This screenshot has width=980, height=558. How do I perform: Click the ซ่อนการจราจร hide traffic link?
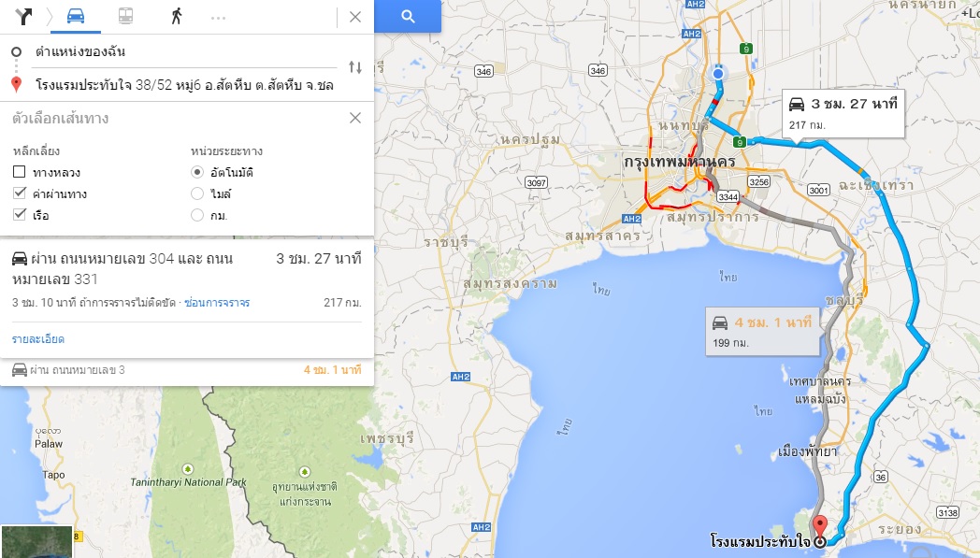217,303
